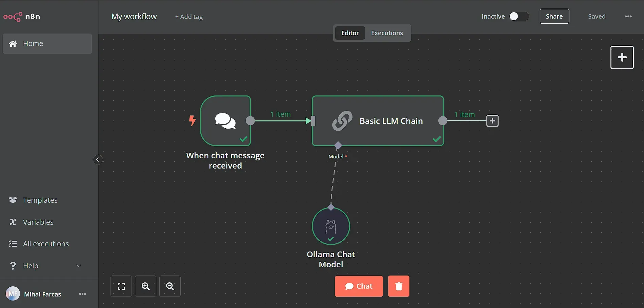Click the check mark on Ollama Chat Model
Image resolution: width=644 pixels, height=308 pixels.
point(330,239)
